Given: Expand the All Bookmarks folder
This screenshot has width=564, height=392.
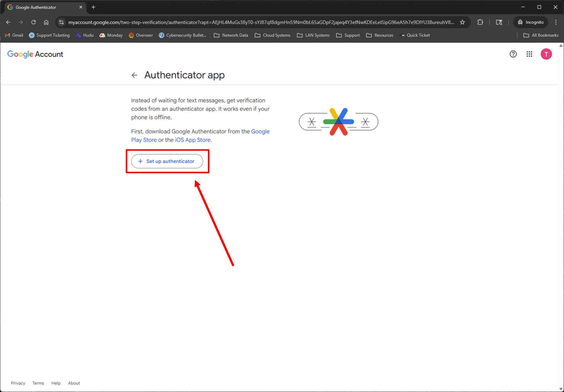Looking at the screenshot, I should [541, 35].
